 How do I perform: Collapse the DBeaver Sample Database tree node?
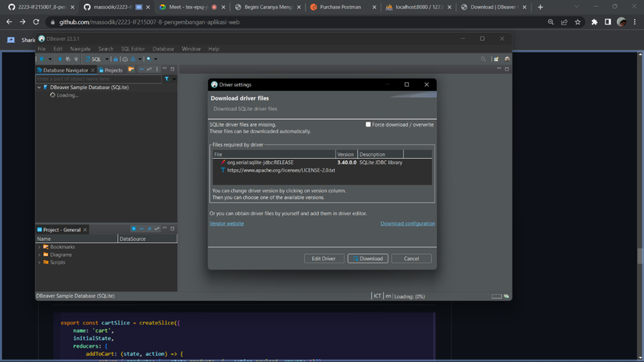[x=39, y=88]
